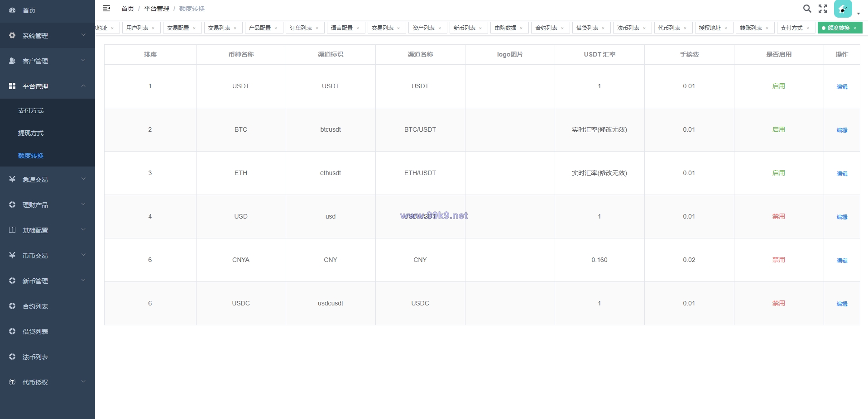
Task: Click the 急速交易 yen icon
Action: click(12, 179)
